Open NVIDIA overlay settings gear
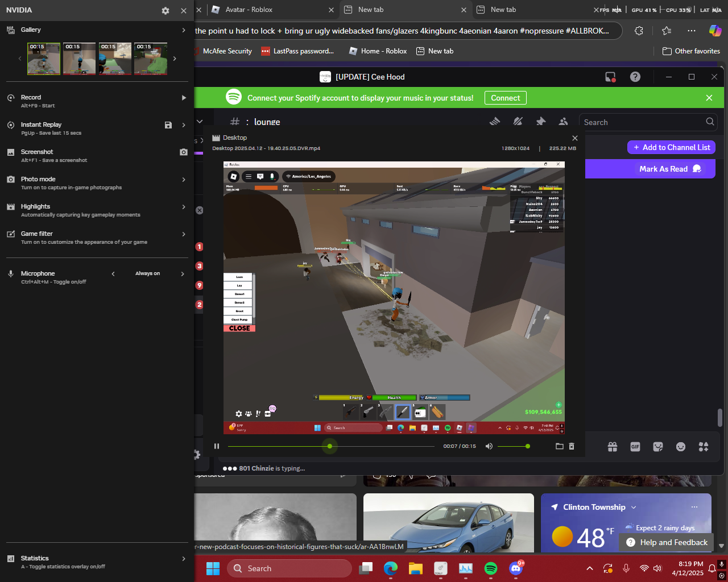This screenshot has height=582, width=728. click(x=166, y=11)
